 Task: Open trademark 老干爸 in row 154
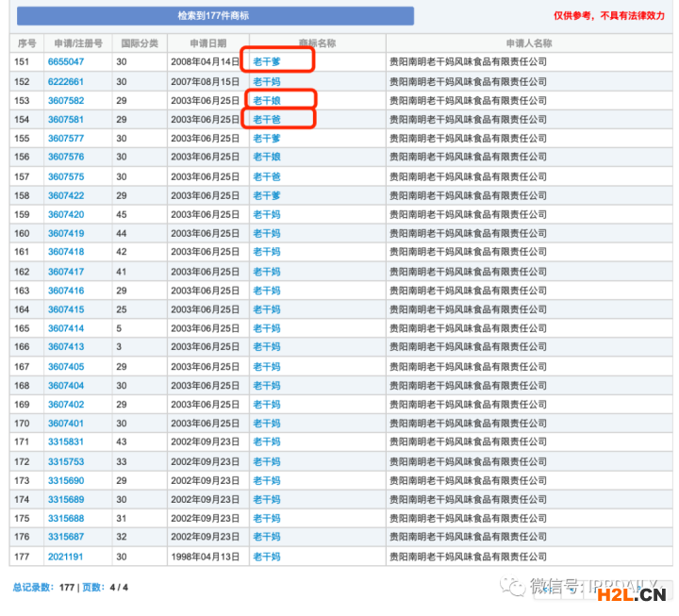pyautogui.click(x=267, y=120)
